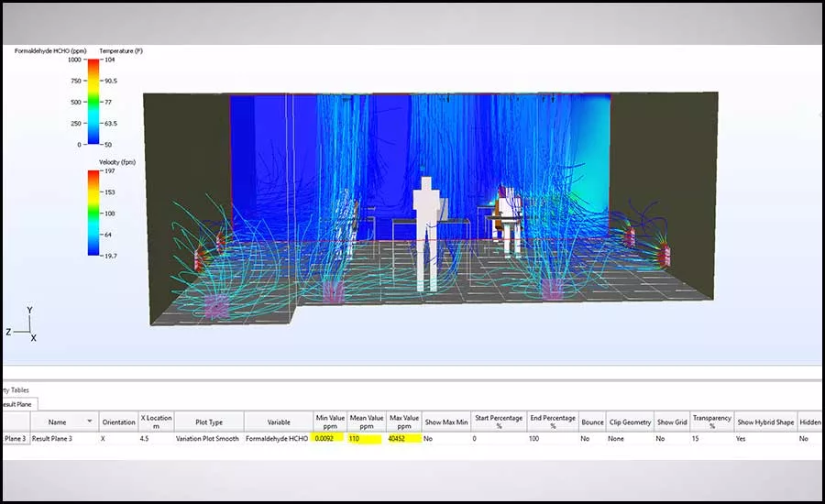Click the Show Grid column header
The height and width of the screenshot is (504, 825).
(672, 422)
